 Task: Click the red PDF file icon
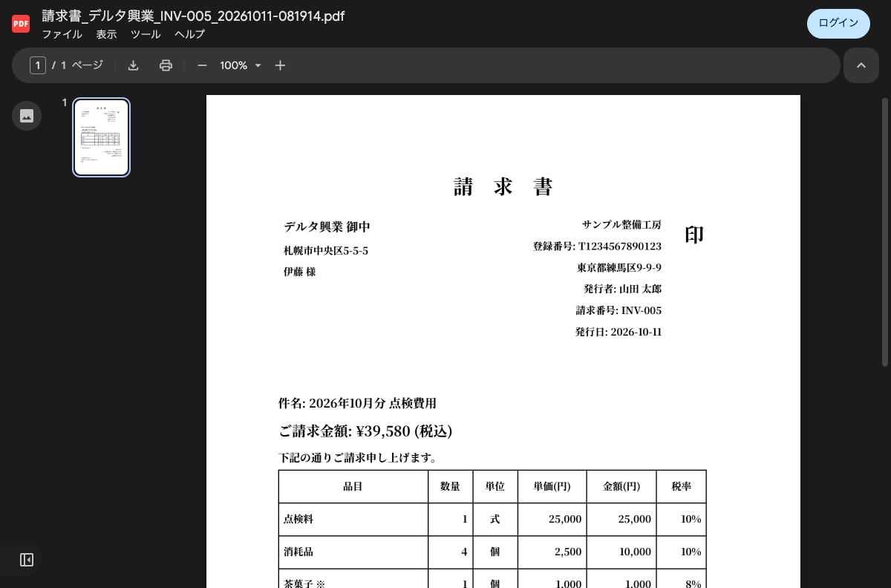click(21, 24)
